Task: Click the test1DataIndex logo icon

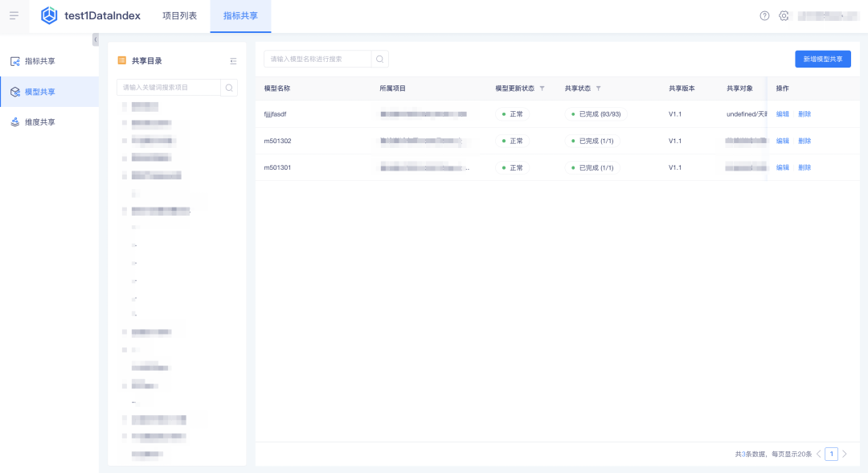Action: coord(50,15)
